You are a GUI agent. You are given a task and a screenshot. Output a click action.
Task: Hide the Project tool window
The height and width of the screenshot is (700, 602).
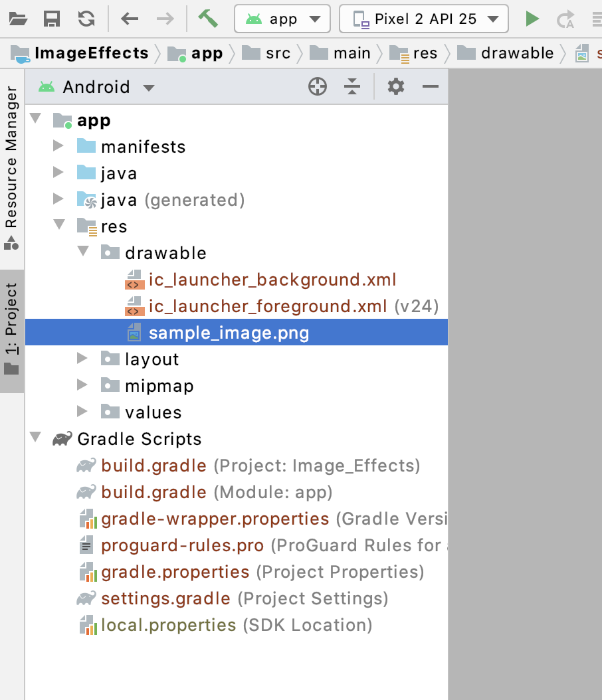tap(430, 86)
